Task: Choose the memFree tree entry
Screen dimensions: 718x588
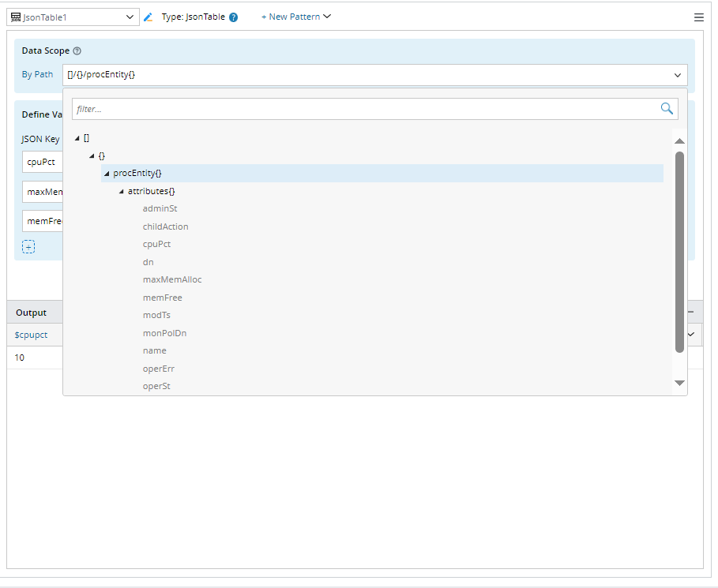Action: (162, 298)
